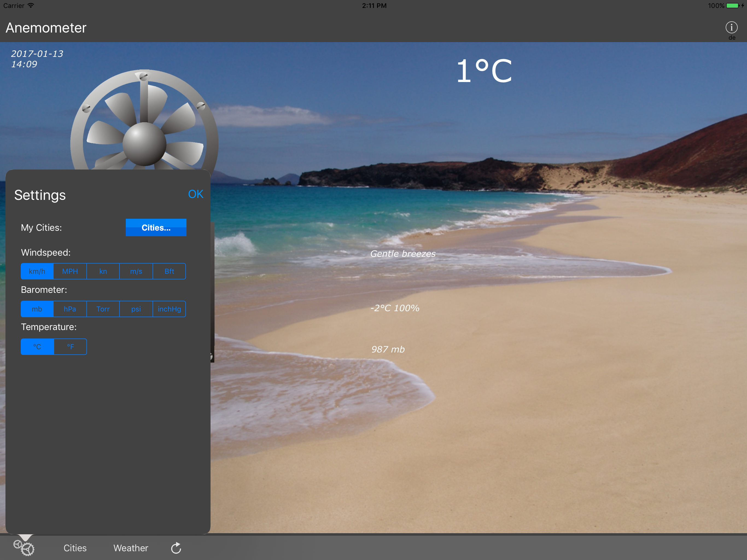This screenshot has width=747, height=560.
Task: Tap the Wi-Fi icon in status bar
Action: [31, 5]
